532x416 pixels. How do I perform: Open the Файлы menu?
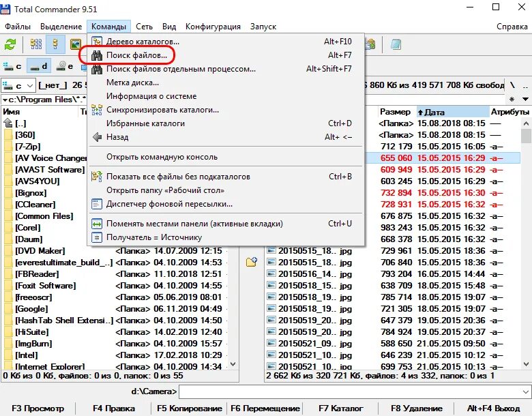coord(18,27)
